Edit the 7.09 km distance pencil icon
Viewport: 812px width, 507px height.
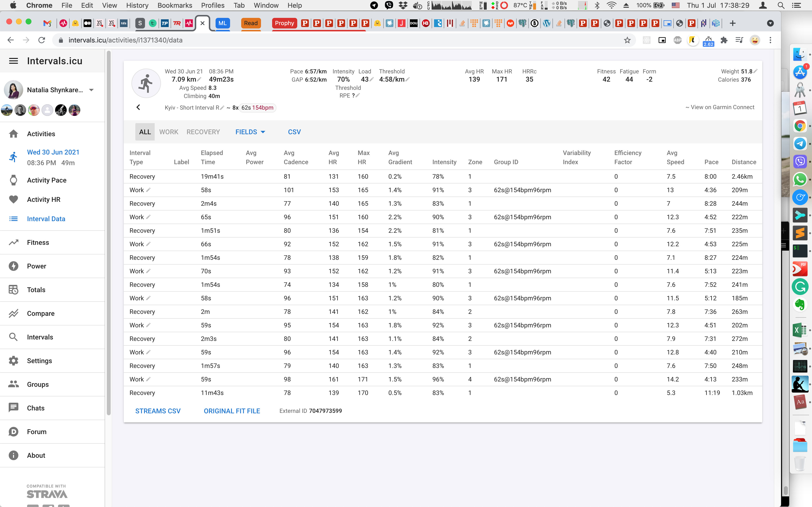point(199,79)
